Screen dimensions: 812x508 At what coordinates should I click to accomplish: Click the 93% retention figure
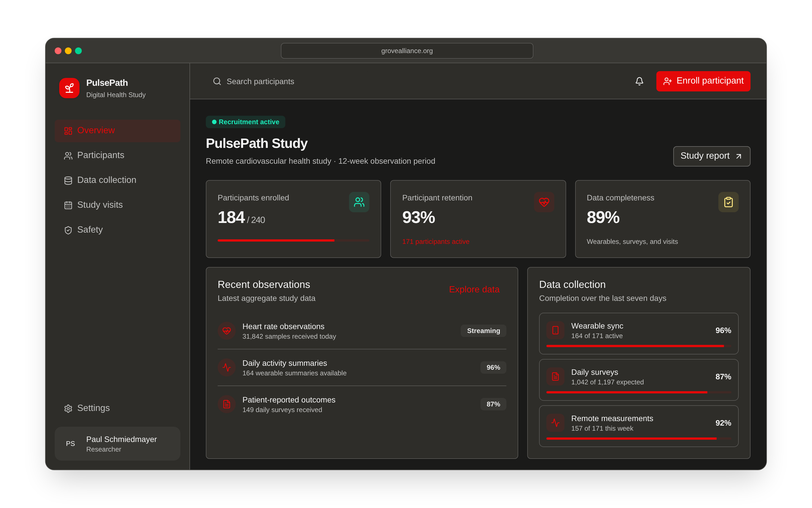(x=418, y=217)
